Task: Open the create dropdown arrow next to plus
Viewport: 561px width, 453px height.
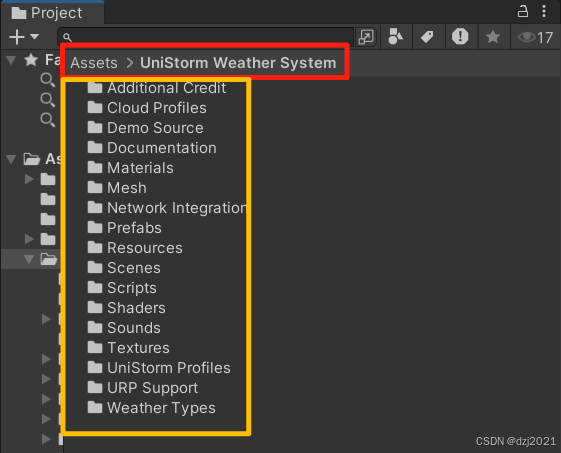Action: click(x=34, y=36)
